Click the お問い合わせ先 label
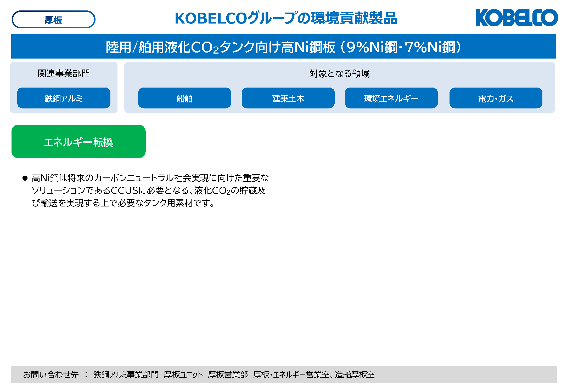Image resolution: width=567 pixels, height=392 pixels. click(51, 374)
